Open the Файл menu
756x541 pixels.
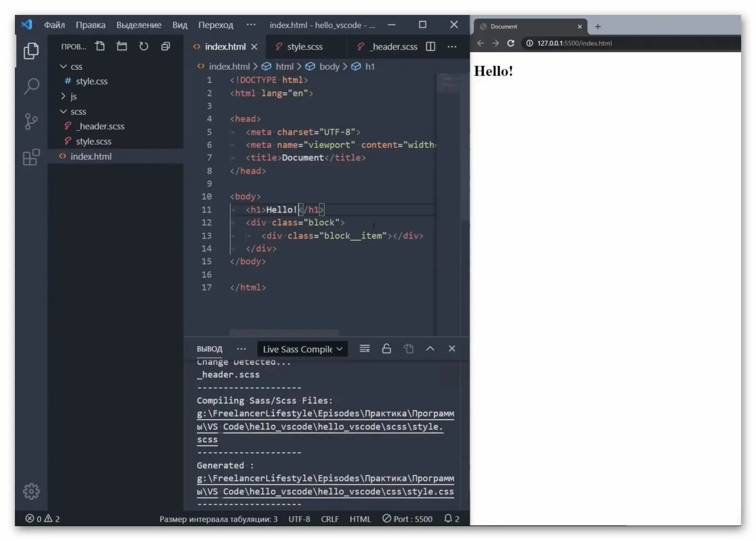click(x=54, y=25)
